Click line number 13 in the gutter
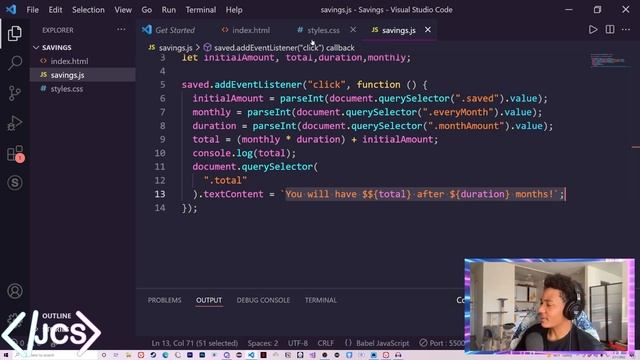Screen dimensions: 640x360 (160, 194)
